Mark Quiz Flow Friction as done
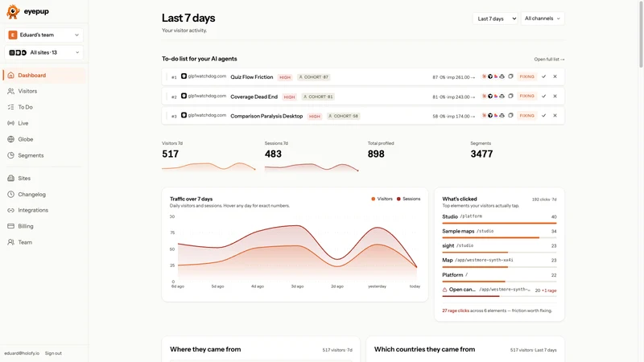 click(x=544, y=76)
